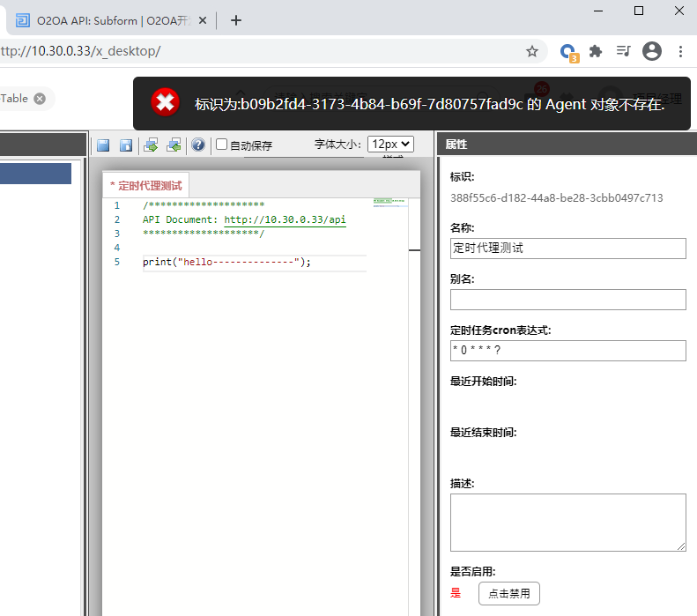This screenshot has width=697, height=616.
Task: Click code line 5 print statement
Action: tap(226, 263)
